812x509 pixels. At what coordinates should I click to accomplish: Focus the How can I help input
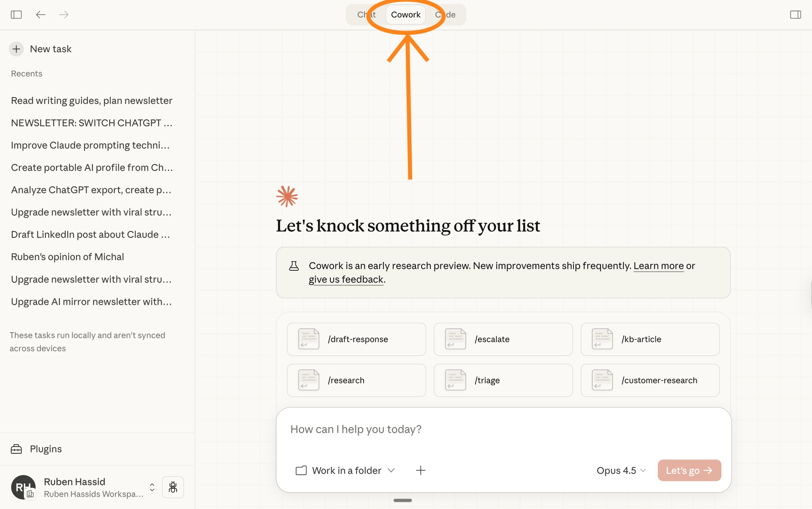pos(503,429)
